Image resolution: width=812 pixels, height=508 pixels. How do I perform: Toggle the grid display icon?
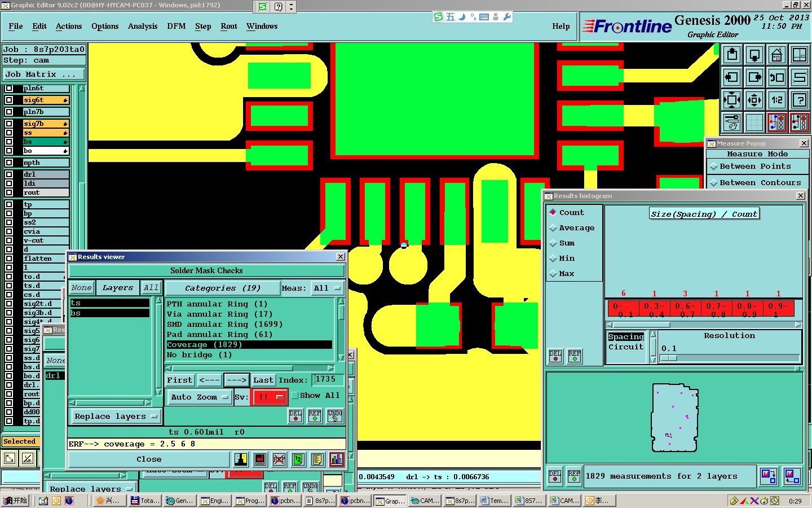(754, 122)
